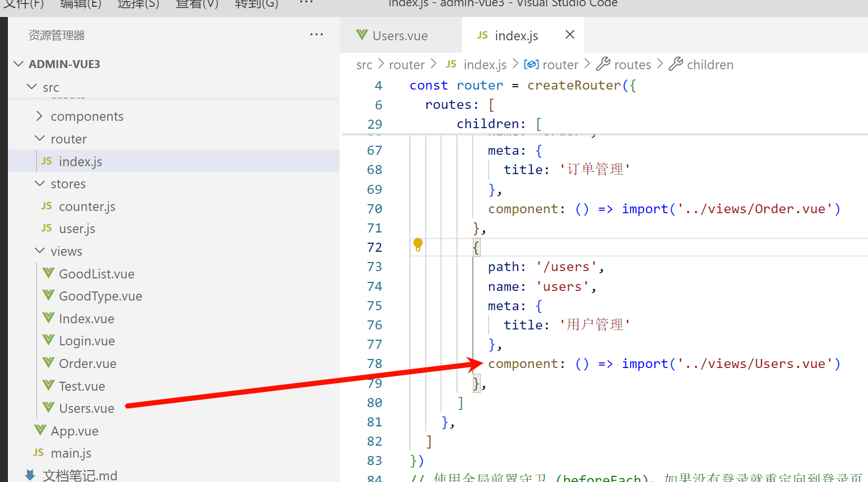The image size is (868, 482).
Task: Click the Vue icon beside App.vue
Action: pos(40,430)
